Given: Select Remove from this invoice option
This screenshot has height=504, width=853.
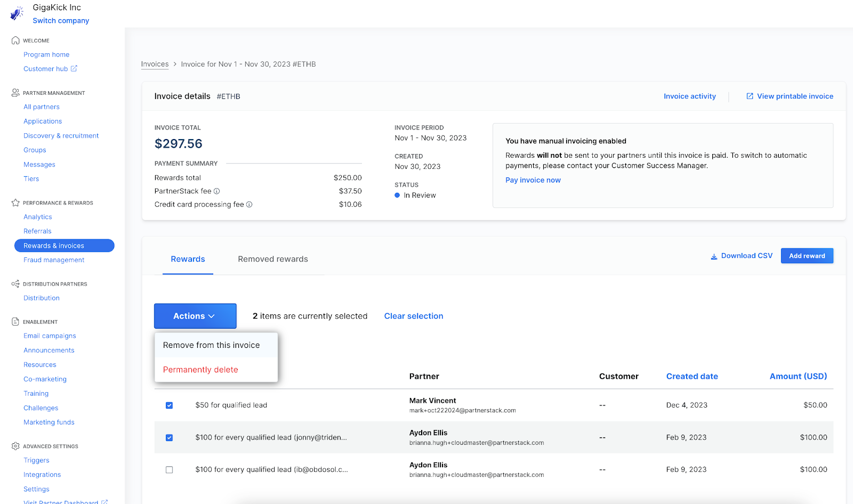Looking at the screenshot, I should 216,345.
